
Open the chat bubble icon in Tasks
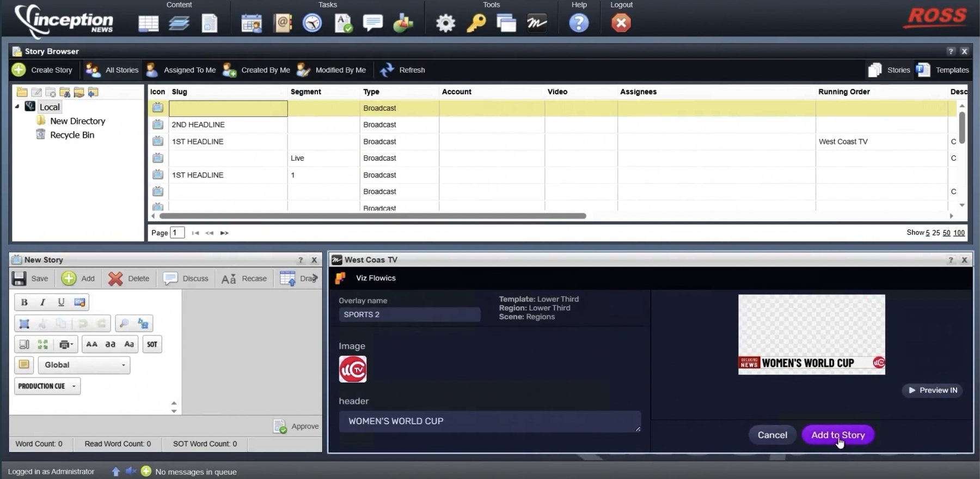pos(373,23)
